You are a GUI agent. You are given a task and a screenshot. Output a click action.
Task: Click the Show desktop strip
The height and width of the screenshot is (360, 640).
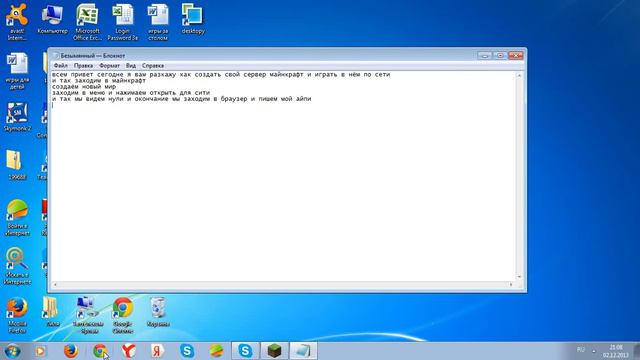coord(637,351)
